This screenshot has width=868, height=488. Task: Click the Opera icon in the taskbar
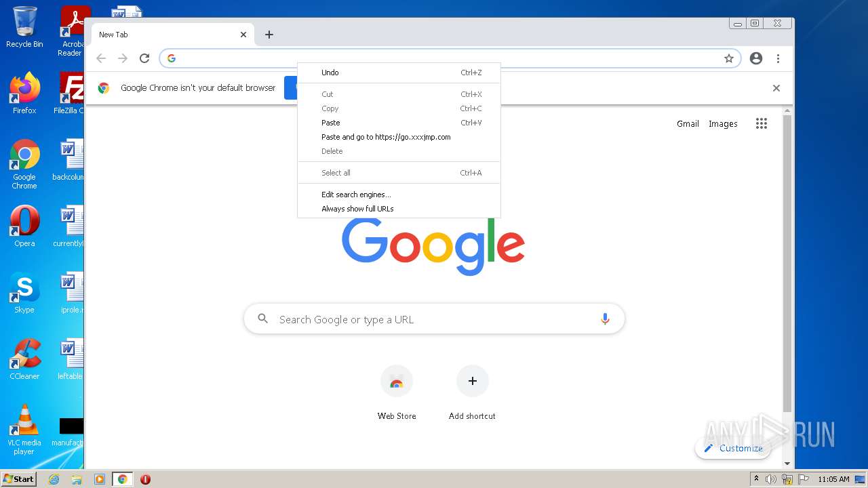point(145,479)
